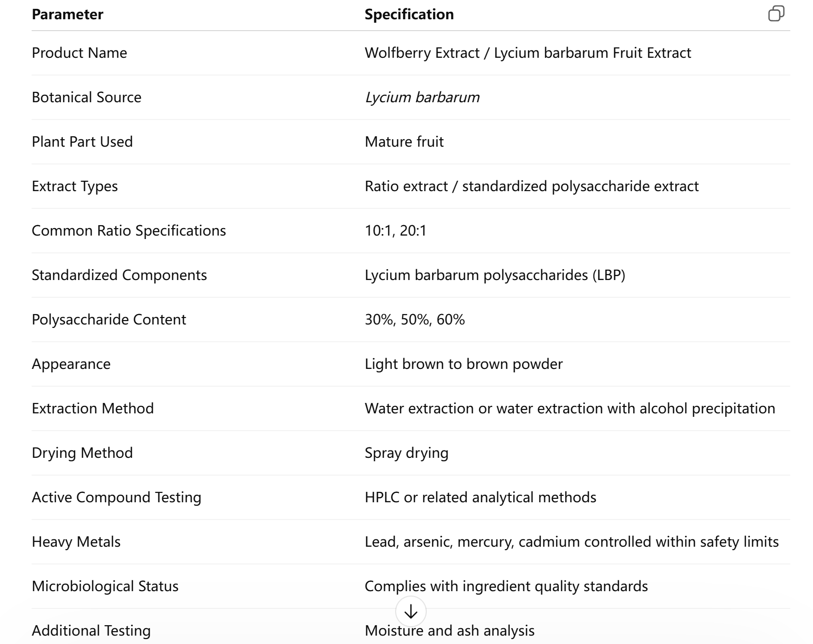Click Light brown to brown powder text
Screen dimensions: 813x644
(x=463, y=364)
